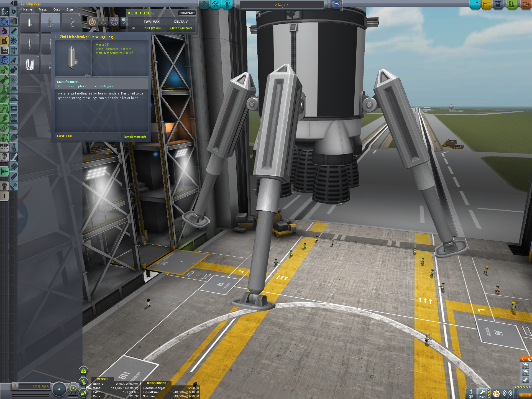Open the crew assignment tab icon

[227, 4]
